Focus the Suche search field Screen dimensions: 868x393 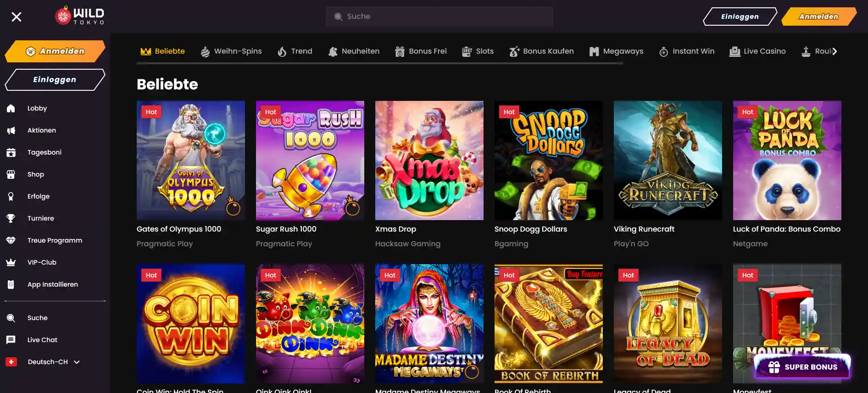point(439,17)
